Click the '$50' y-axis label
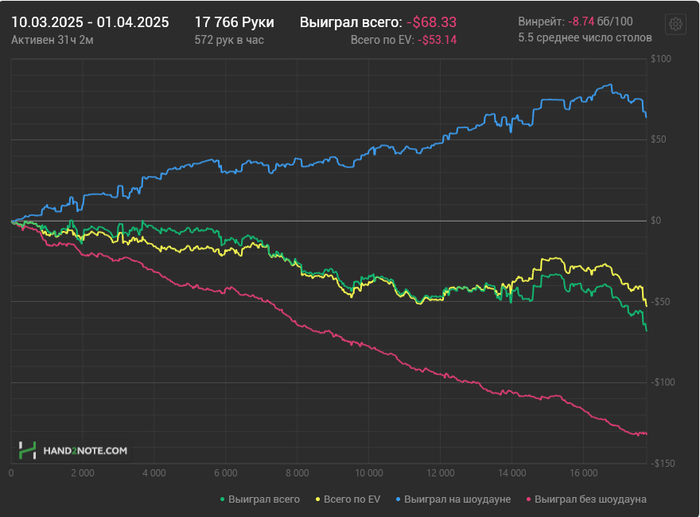This screenshot has height=517, width=700. 658,139
